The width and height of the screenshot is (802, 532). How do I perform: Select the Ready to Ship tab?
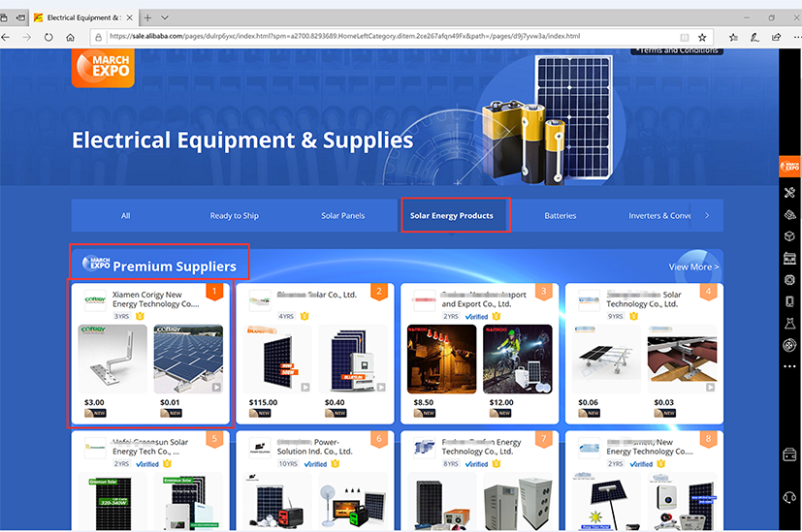click(x=235, y=216)
